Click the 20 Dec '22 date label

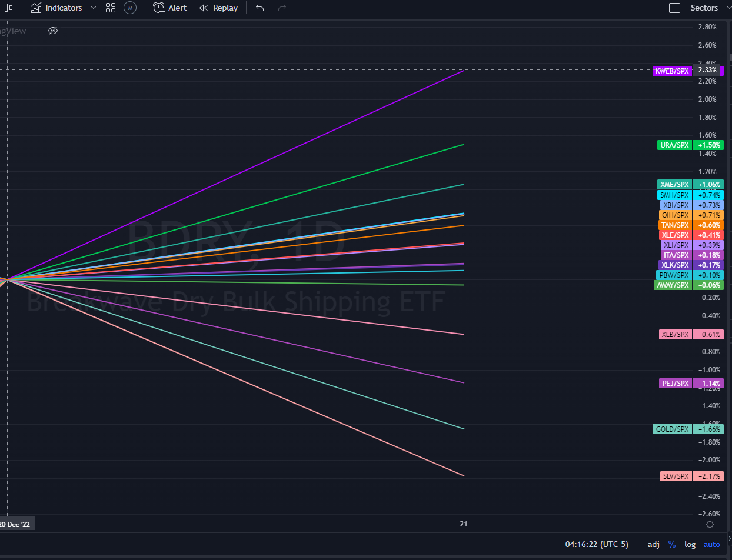click(x=17, y=524)
